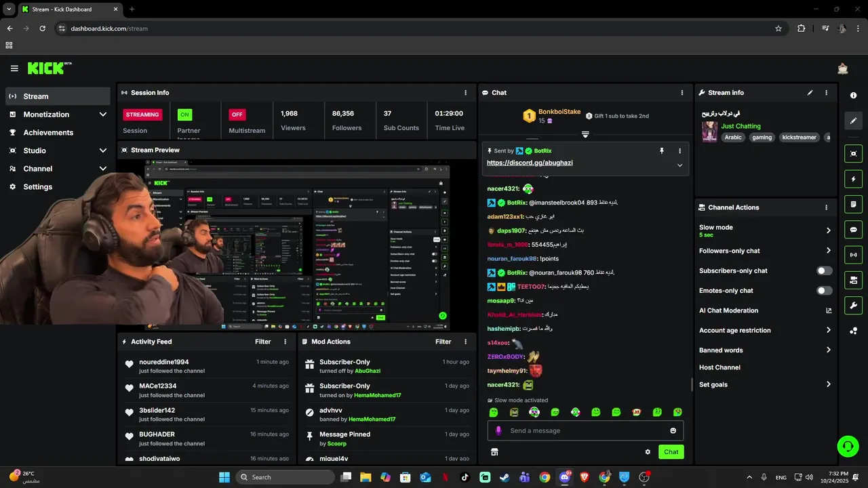Image resolution: width=868 pixels, height=488 pixels.
Task: Open Account age restriction chevron
Action: [828, 330]
